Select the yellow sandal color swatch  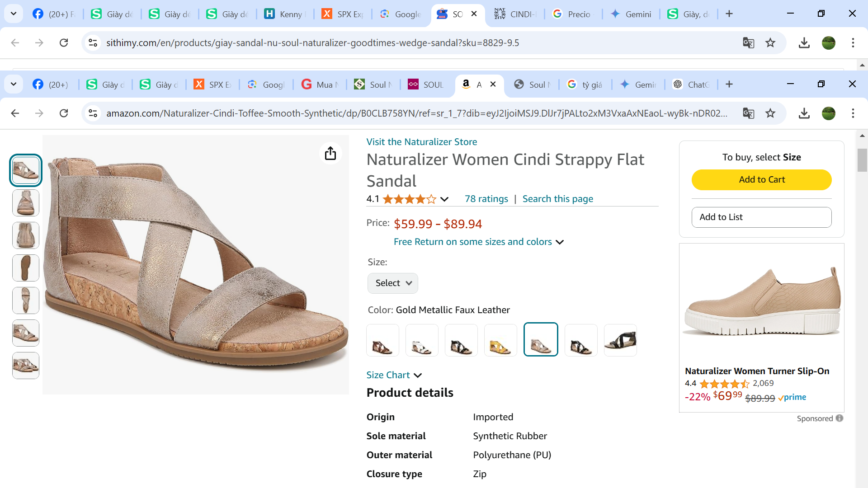500,340
